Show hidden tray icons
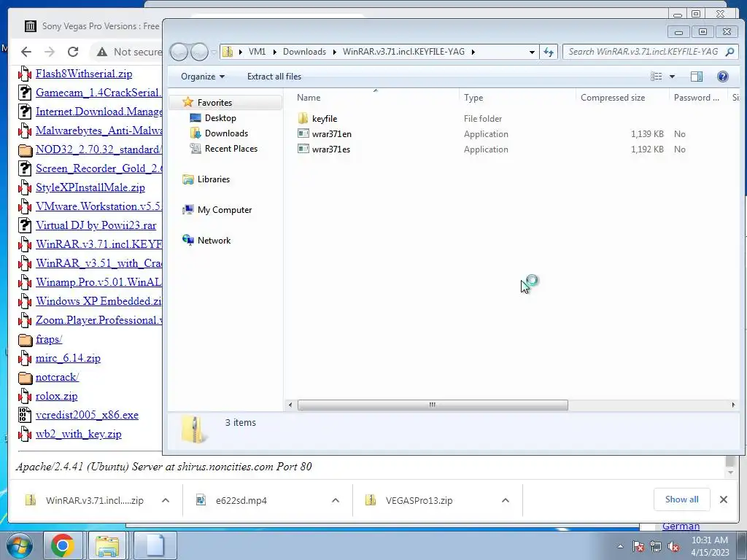 [x=620, y=547]
